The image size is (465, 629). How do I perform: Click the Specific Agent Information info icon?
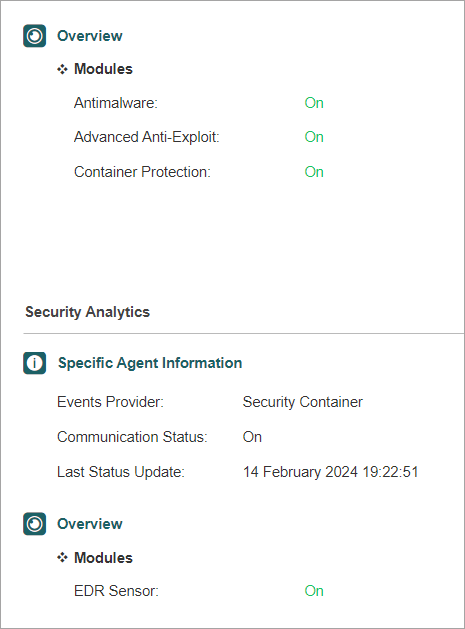click(35, 363)
